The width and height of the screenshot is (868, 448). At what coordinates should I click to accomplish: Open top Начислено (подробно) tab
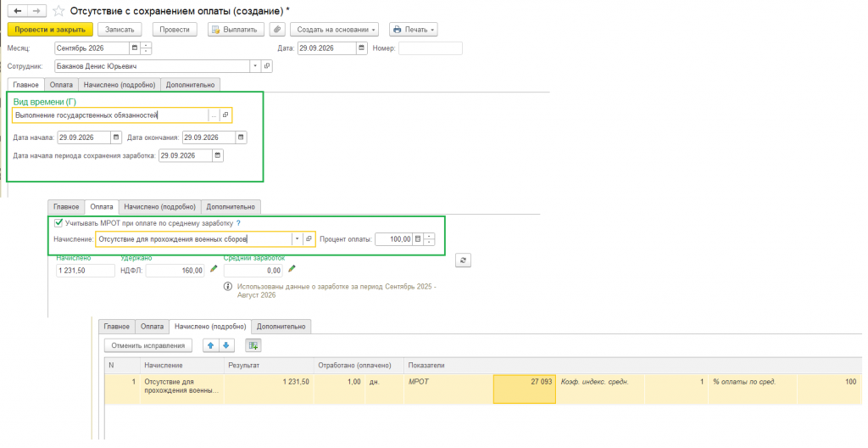(120, 85)
